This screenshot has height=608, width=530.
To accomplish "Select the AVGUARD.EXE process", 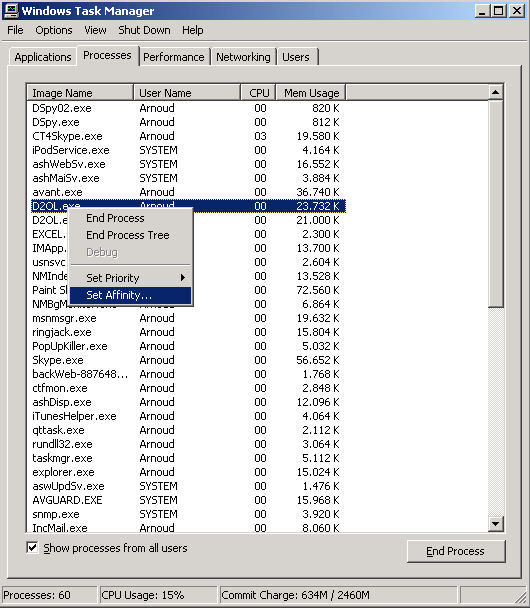I will coord(186,500).
